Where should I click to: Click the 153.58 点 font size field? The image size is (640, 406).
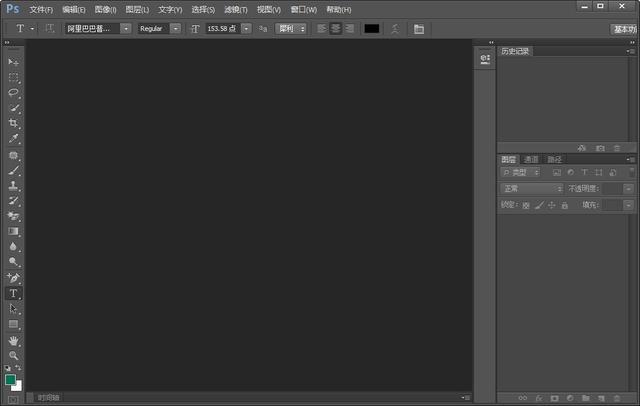[223, 29]
